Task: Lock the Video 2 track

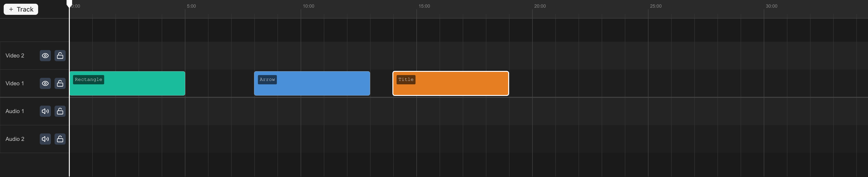Action: point(60,56)
